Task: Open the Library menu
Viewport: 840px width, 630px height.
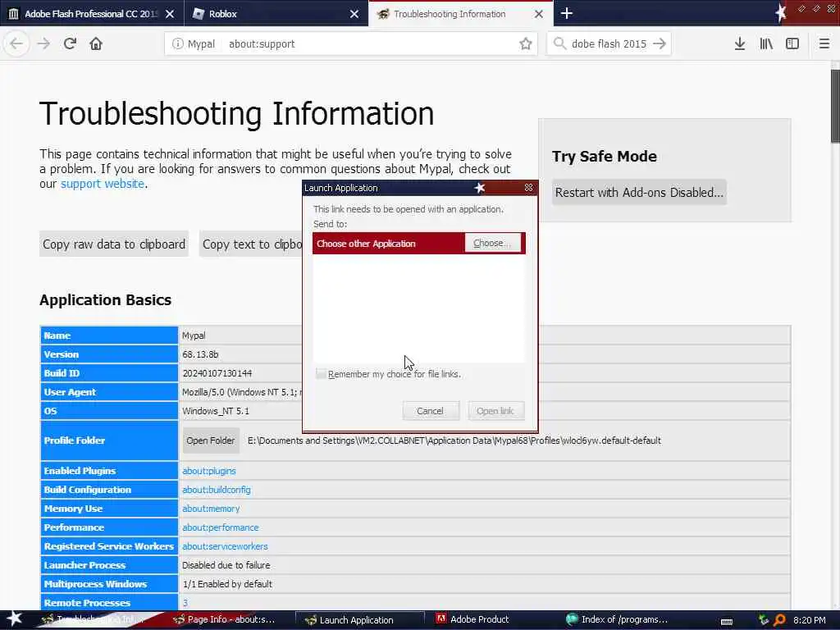Action: [766, 43]
